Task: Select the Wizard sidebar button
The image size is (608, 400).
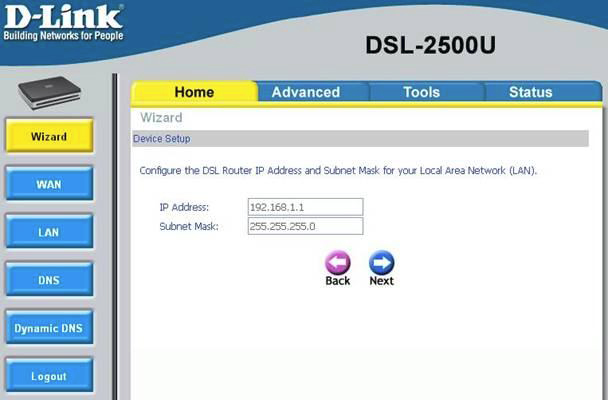Action: tap(49, 136)
